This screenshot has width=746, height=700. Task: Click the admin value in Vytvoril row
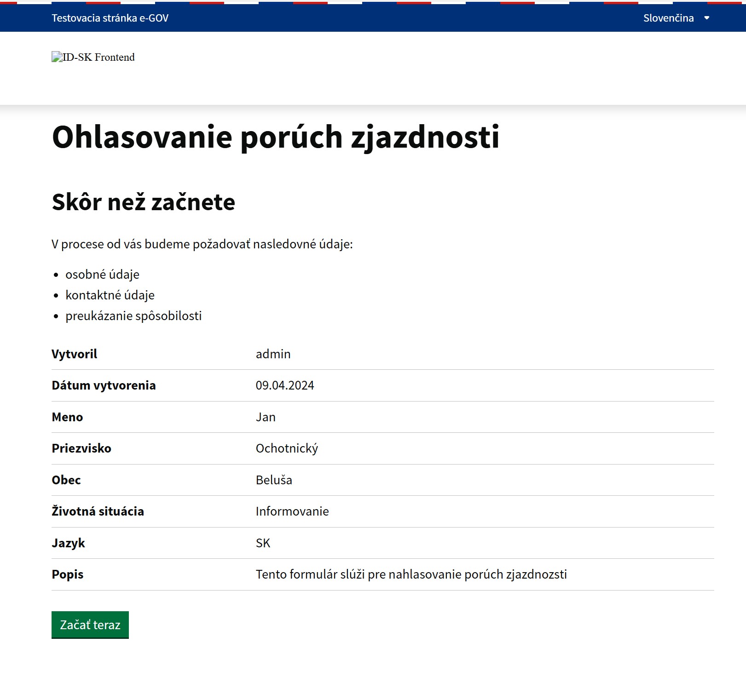tap(273, 354)
